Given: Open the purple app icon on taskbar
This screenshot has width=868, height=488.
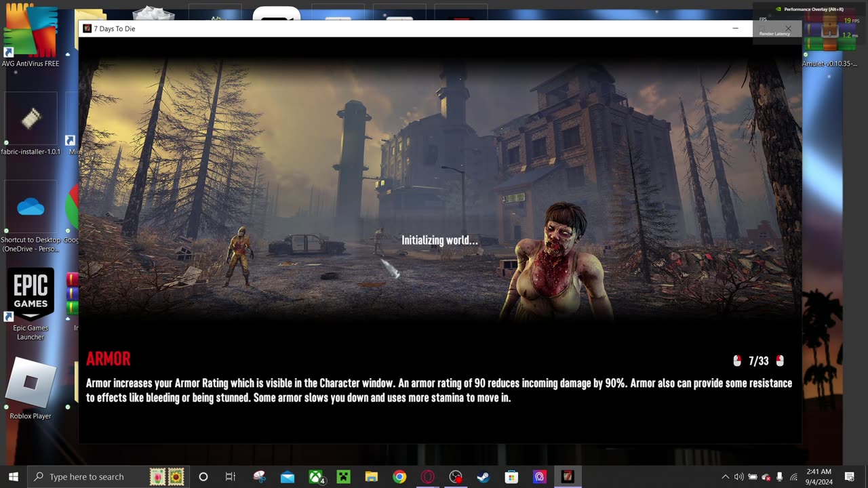Looking at the screenshot, I should tap(540, 476).
